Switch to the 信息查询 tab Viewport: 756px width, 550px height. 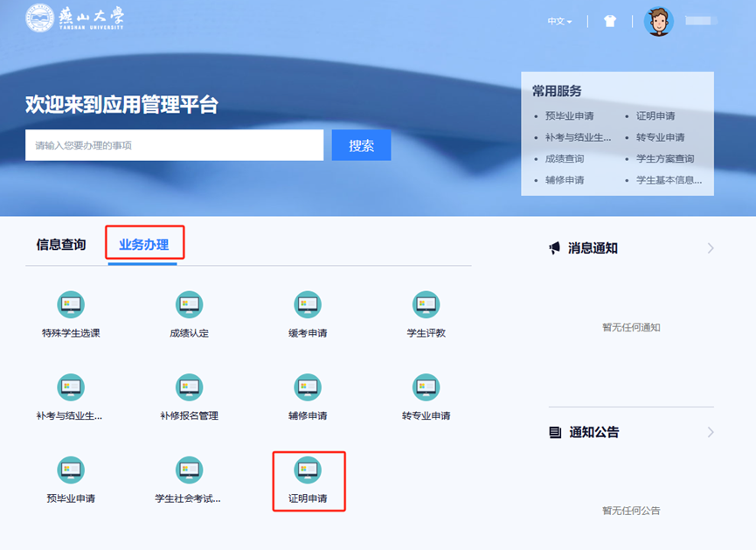pos(61,245)
